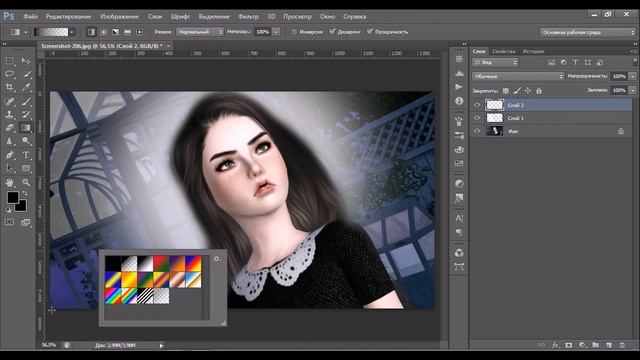Toggle the Дизеринг (Dither) checkbox

[x=332, y=31]
